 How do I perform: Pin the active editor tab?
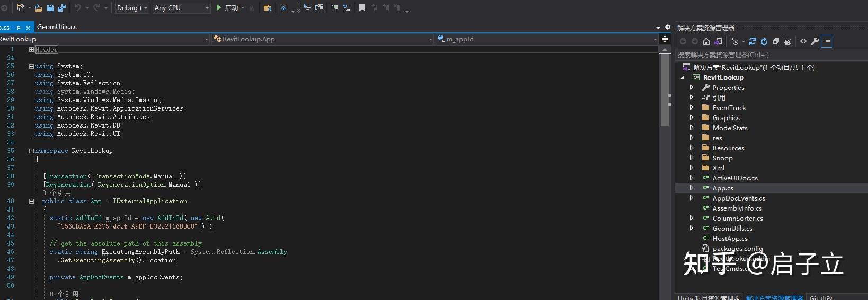19,28
